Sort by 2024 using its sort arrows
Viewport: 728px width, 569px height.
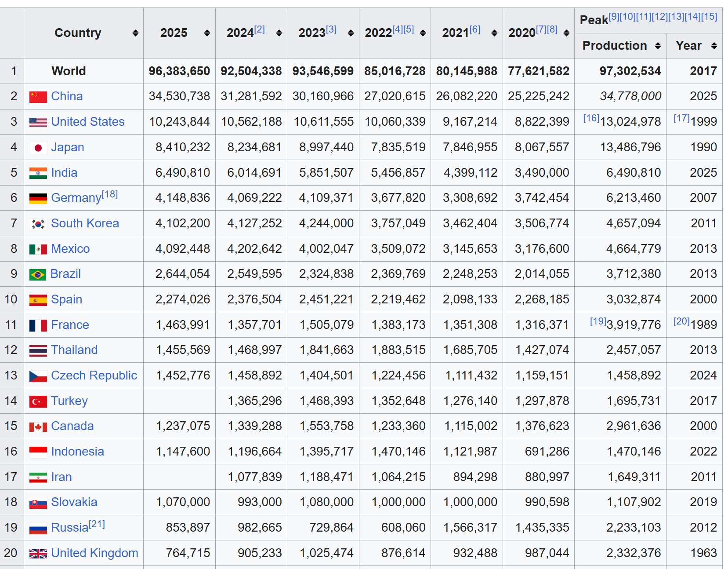point(279,33)
